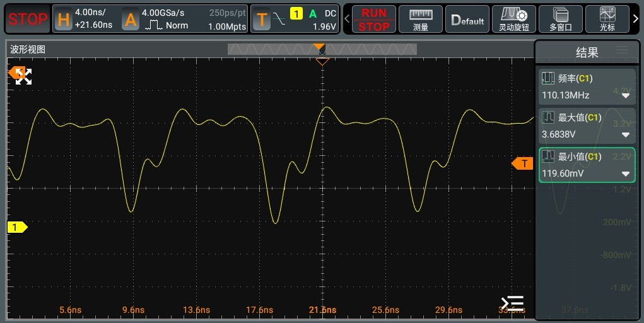Click the 4.00GSa/s sample rate value
644x323 pixels.
(163, 13)
